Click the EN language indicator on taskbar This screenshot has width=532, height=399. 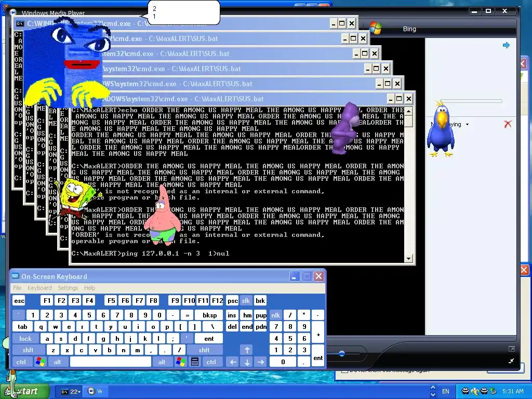445,391
